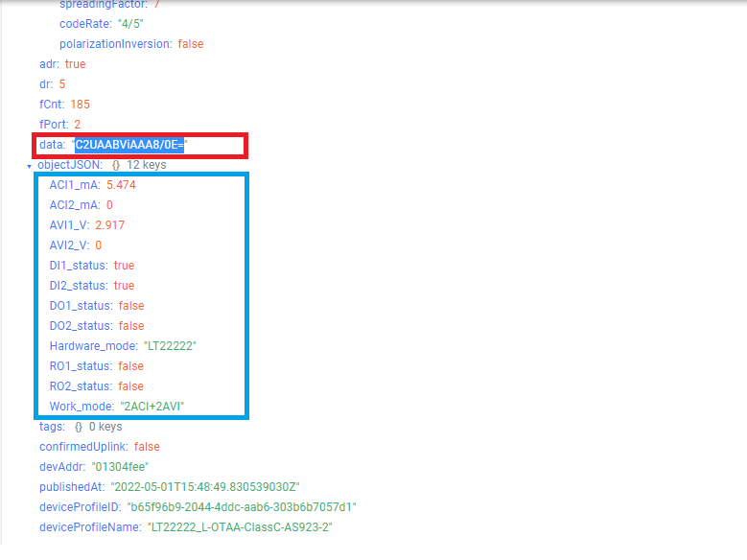Select the publishedAt timestamp value

[205, 487]
